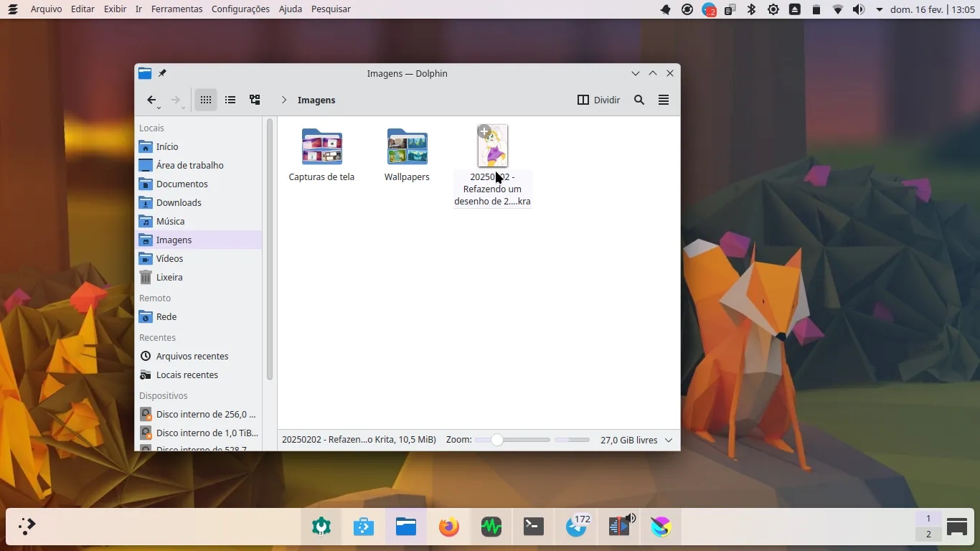Pin the Dolphin window on all desktops
The height and width of the screenshot is (551, 980).
(x=162, y=73)
